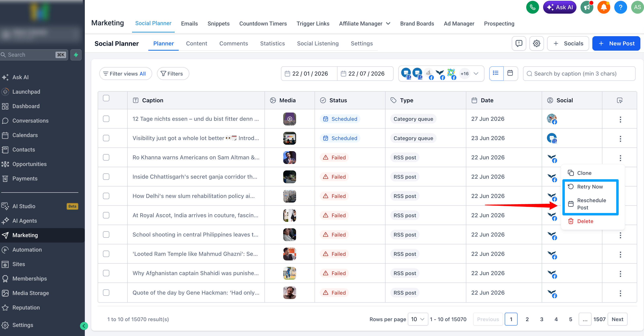The height and width of the screenshot is (336, 644).
Task: Open the notifications bell icon
Action: point(604,7)
